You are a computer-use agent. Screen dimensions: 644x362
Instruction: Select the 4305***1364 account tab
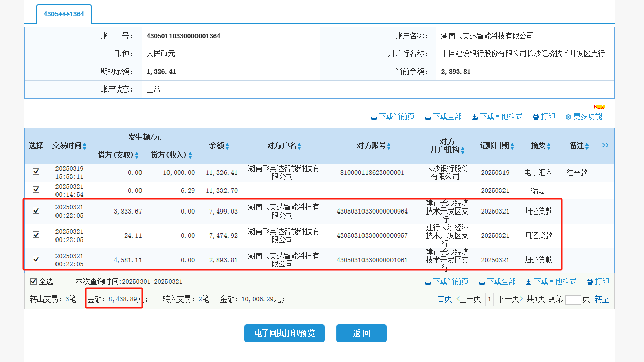pyautogui.click(x=64, y=14)
